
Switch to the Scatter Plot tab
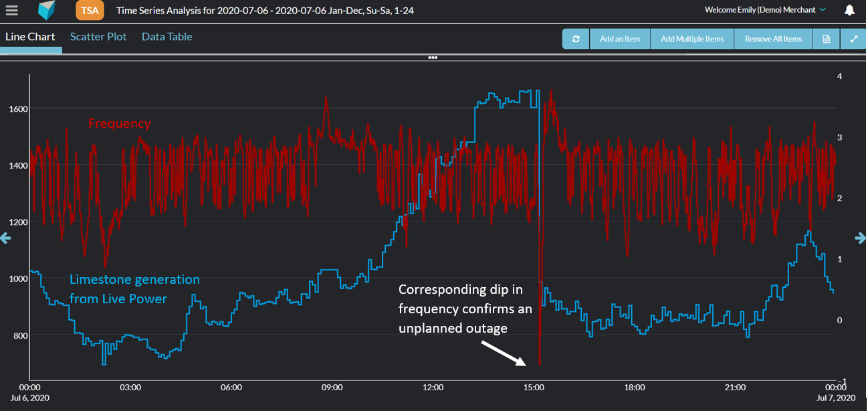click(x=98, y=37)
